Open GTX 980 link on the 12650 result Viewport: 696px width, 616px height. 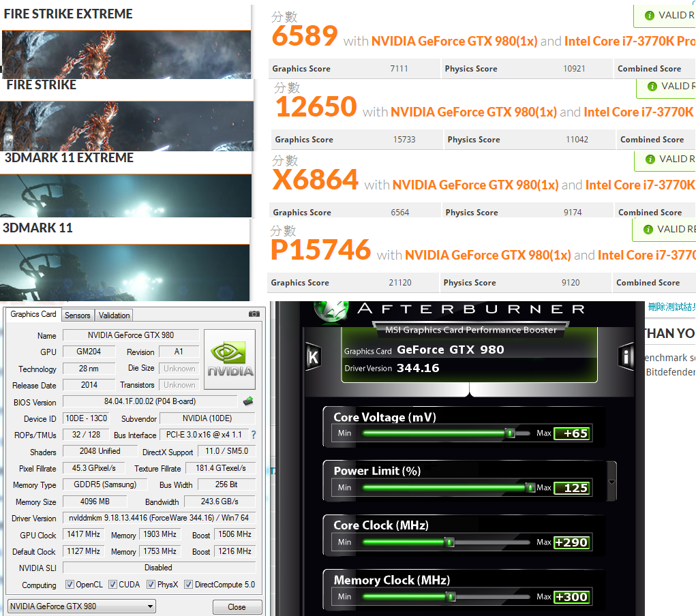tap(474, 112)
